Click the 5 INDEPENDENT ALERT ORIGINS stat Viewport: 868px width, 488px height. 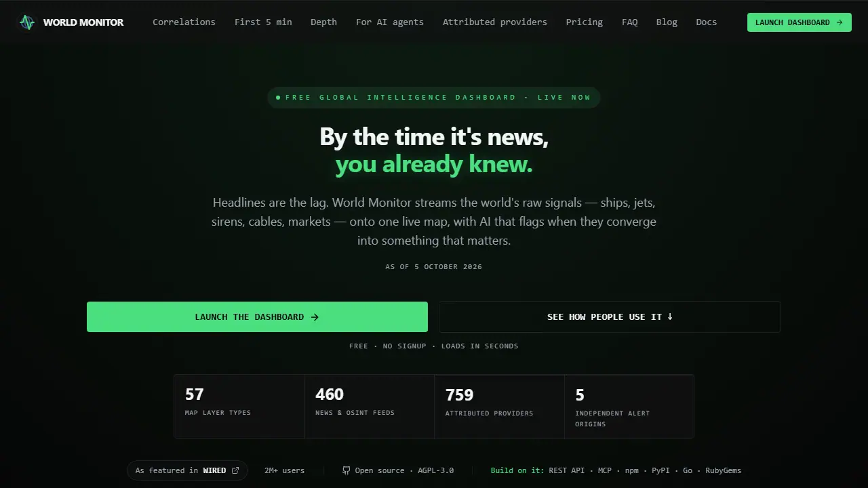tap(629, 406)
